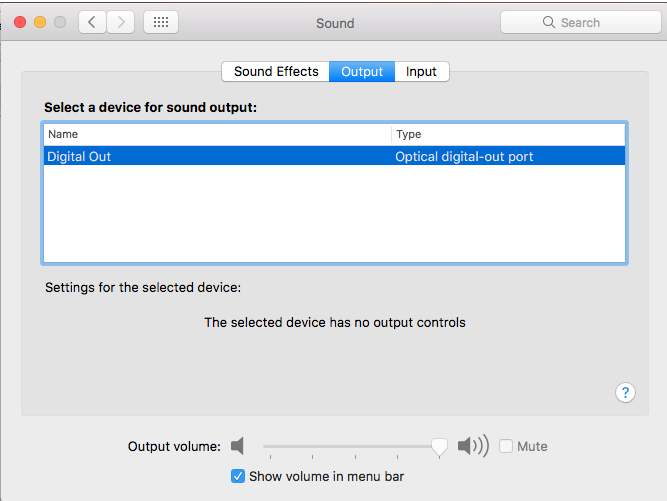Select the Output tab
Screen dimensions: 667x501
[362, 71]
